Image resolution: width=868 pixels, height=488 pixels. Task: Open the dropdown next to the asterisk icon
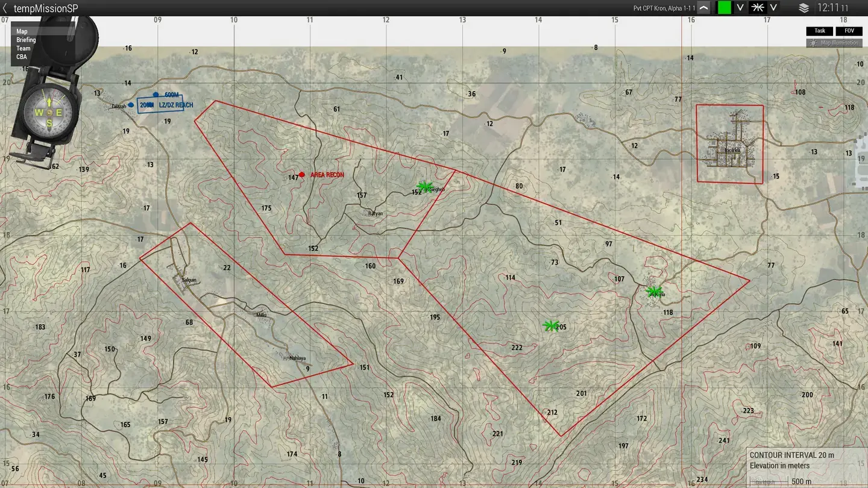tap(772, 7)
